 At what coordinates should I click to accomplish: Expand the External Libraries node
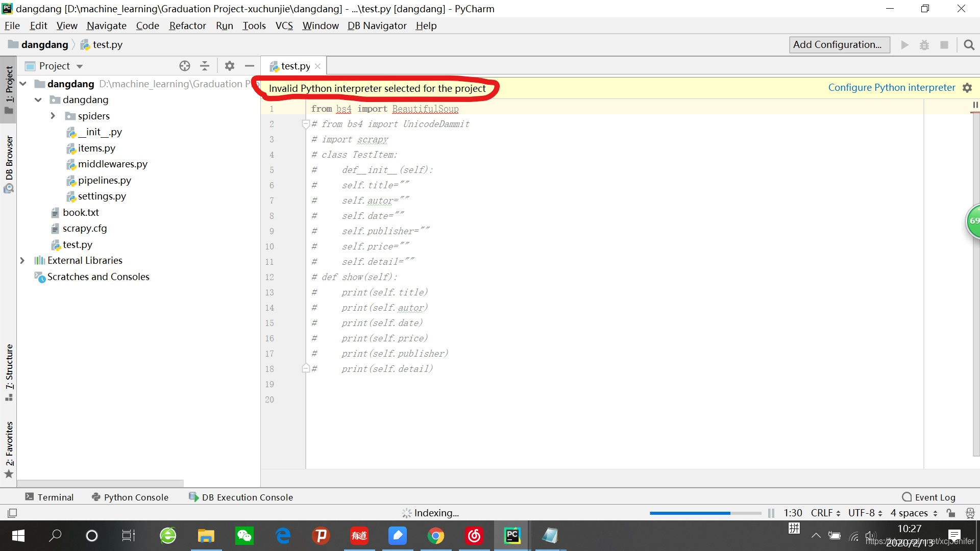tap(22, 260)
